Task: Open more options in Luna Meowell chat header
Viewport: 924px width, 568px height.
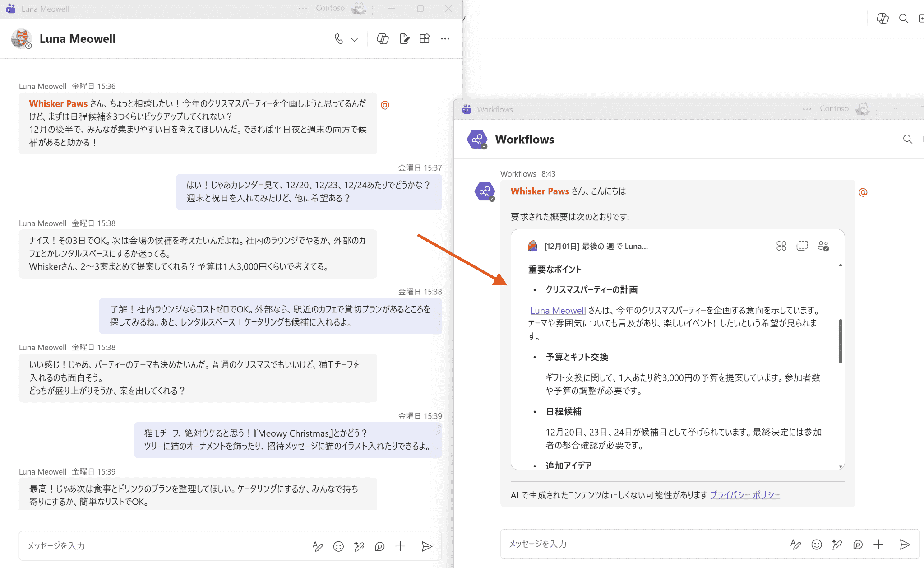Action: [445, 39]
